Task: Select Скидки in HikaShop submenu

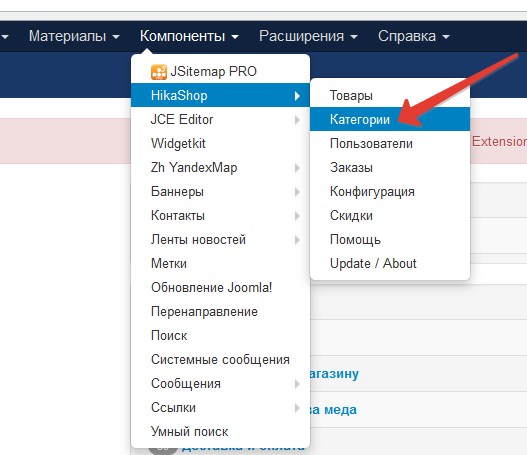Action: (390, 215)
